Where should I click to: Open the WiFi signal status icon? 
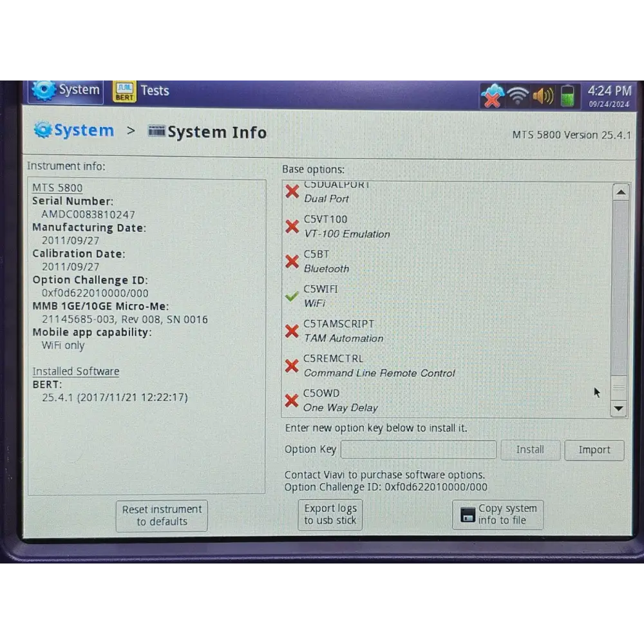click(x=518, y=96)
